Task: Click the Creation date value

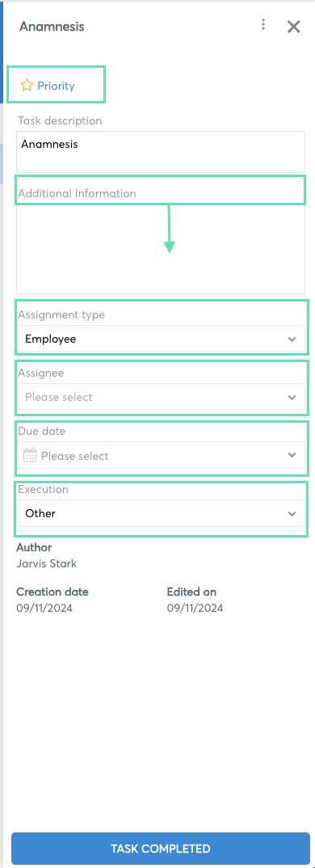Action: click(44, 609)
